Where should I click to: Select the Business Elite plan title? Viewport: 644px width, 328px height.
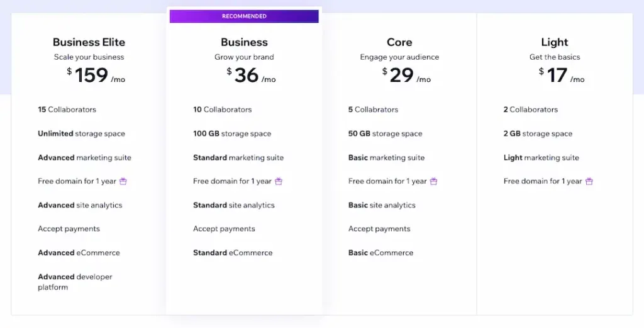[89, 42]
